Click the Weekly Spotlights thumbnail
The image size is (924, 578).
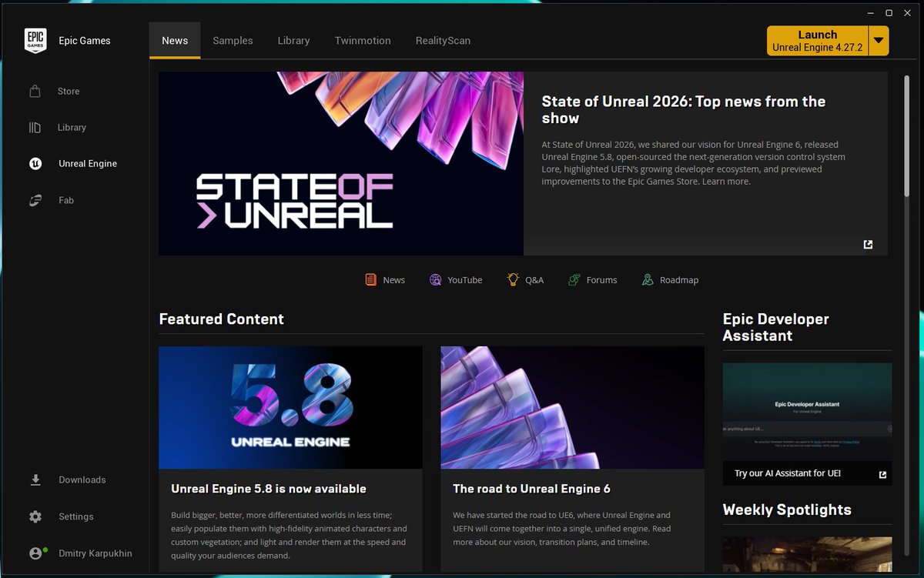807,554
